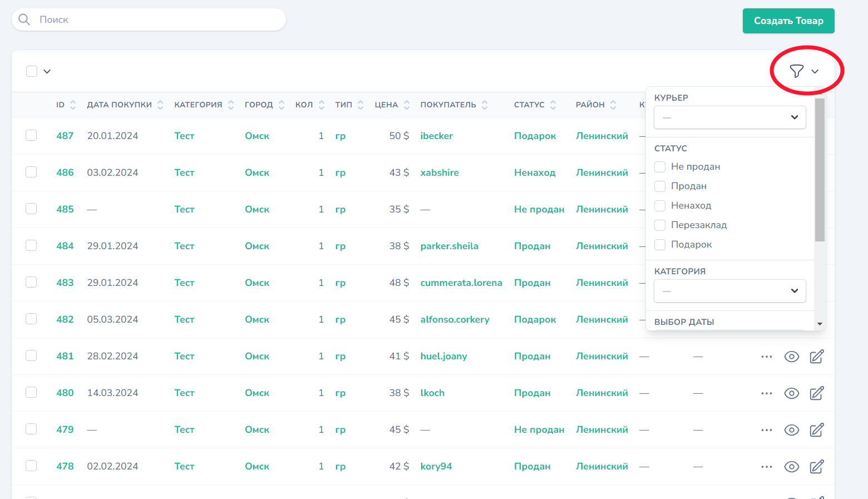Edit item 480 with pencil icon
Image resolution: width=868 pixels, height=499 pixels.
(816, 393)
